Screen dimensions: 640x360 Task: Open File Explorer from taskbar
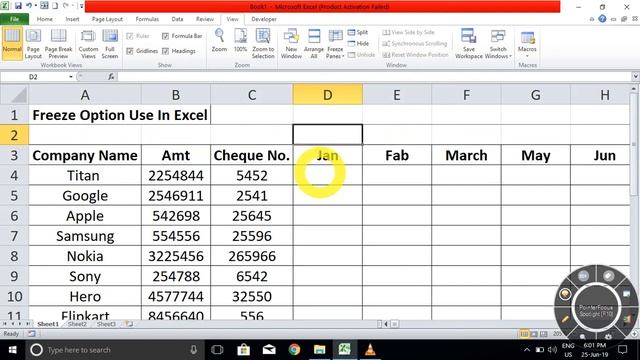[x=320, y=350]
